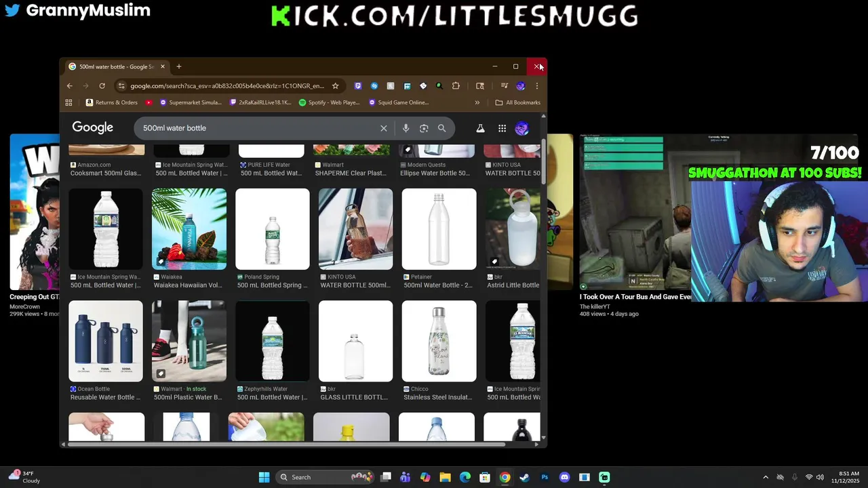This screenshot has height=488, width=868.
Task: Open the Chicco Stainless Steel Insulated image
Action: (439, 341)
